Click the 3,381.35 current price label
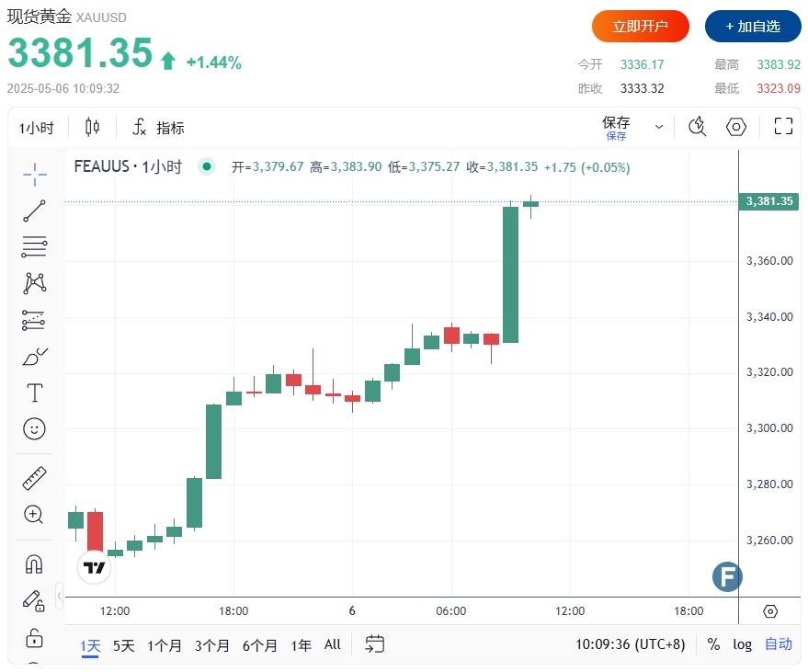The height and width of the screenshot is (672, 808). (768, 201)
